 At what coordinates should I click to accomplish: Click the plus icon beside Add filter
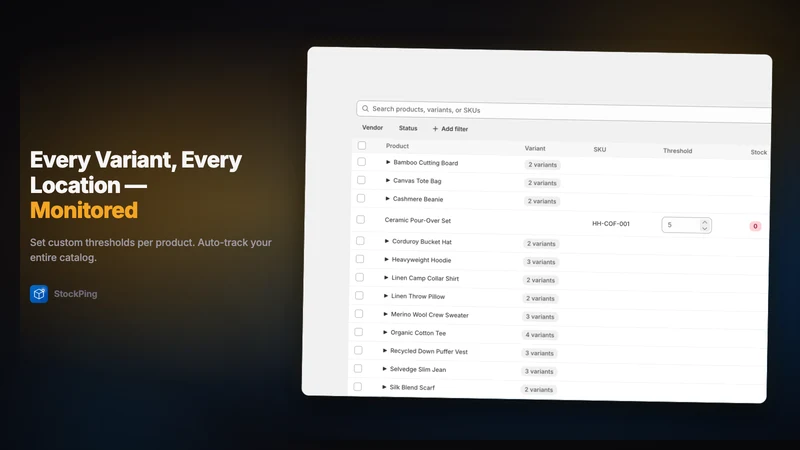[435, 129]
